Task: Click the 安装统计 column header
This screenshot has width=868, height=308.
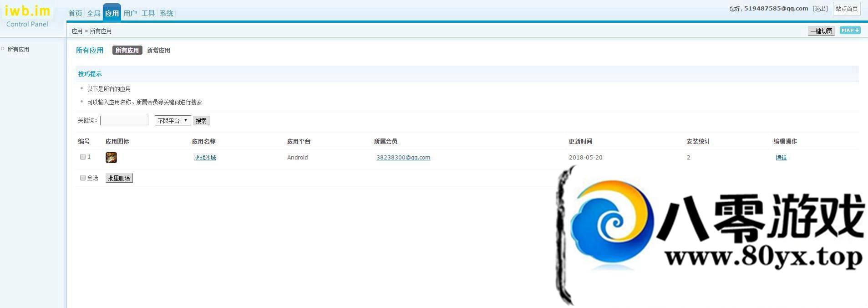Action: pyautogui.click(x=698, y=141)
